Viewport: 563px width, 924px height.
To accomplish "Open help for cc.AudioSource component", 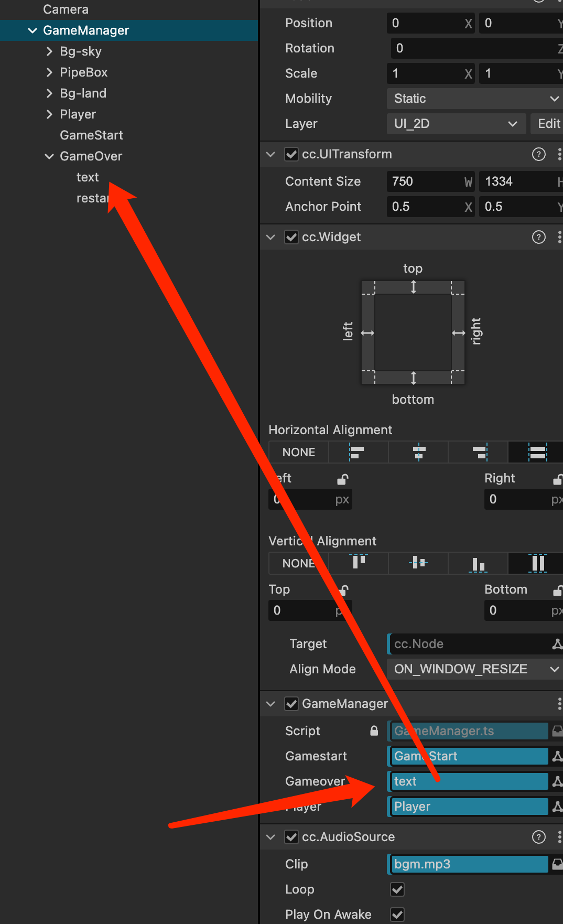I will coord(538,837).
